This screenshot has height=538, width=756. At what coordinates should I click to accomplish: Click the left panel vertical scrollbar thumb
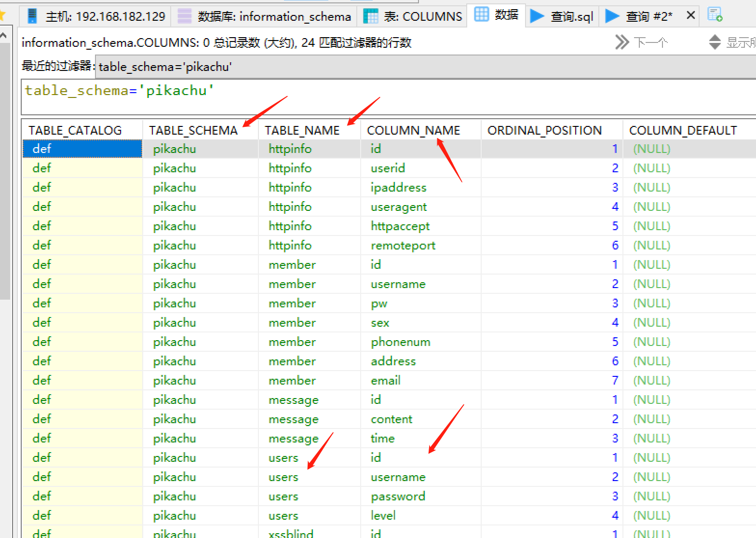click(x=4, y=171)
